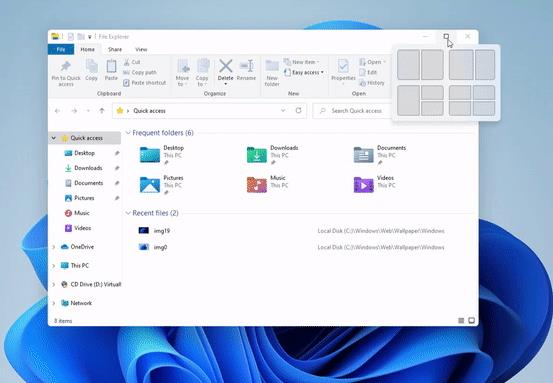Create a New folder from ribbon
553x383 pixels.
tap(272, 73)
